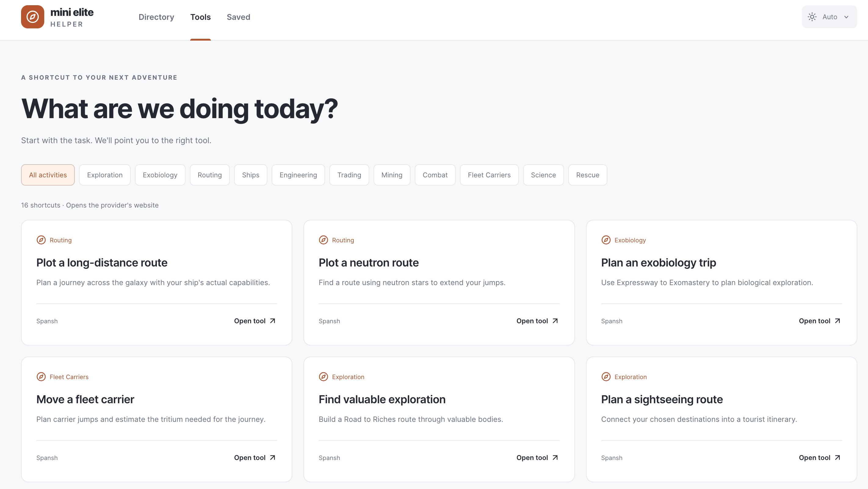Click the Plot a neutron route title
The image size is (868, 489).
(369, 263)
